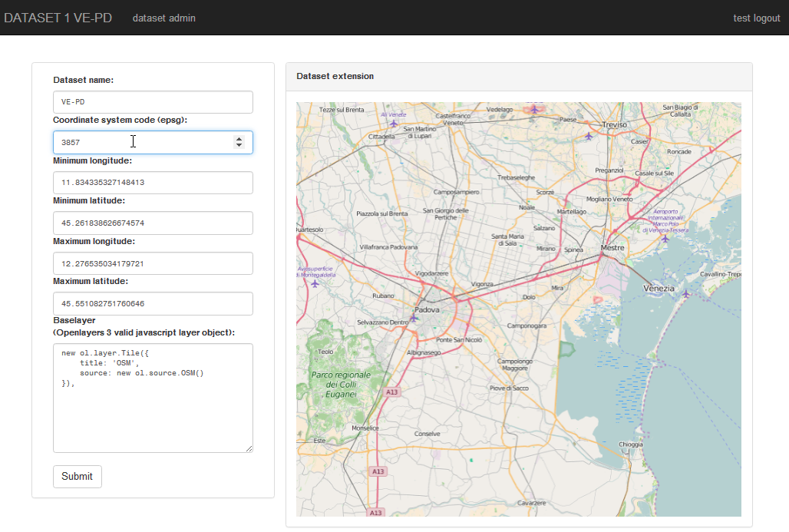The width and height of the screenshot is (789, 532).
Task: Click the Minimum longitude label
Action: (x=93, y=160)
